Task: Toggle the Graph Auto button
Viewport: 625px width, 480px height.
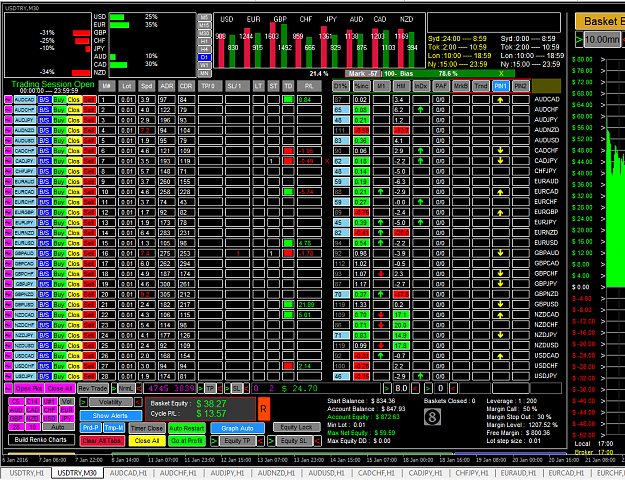Action: pyautogui.click(x=237, y=429)
